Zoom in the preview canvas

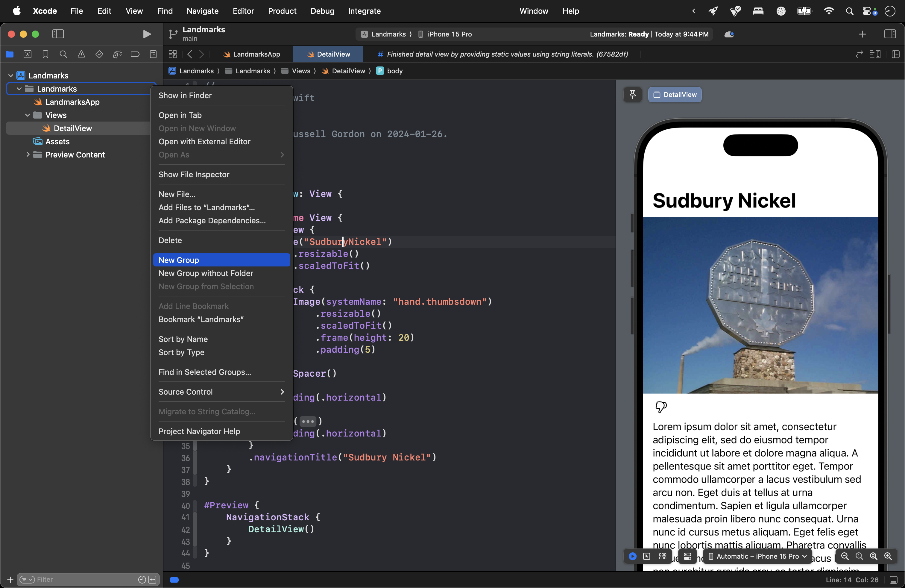[888, 556]
